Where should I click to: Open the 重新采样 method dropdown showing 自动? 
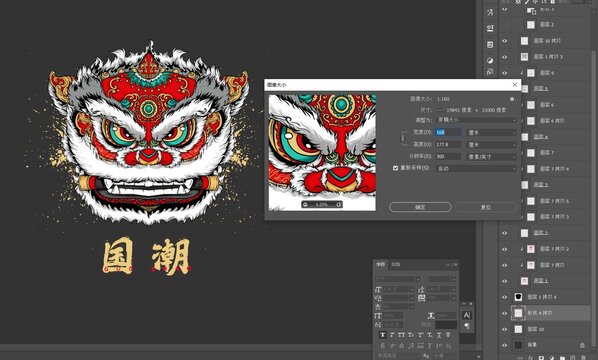(476, 168)
